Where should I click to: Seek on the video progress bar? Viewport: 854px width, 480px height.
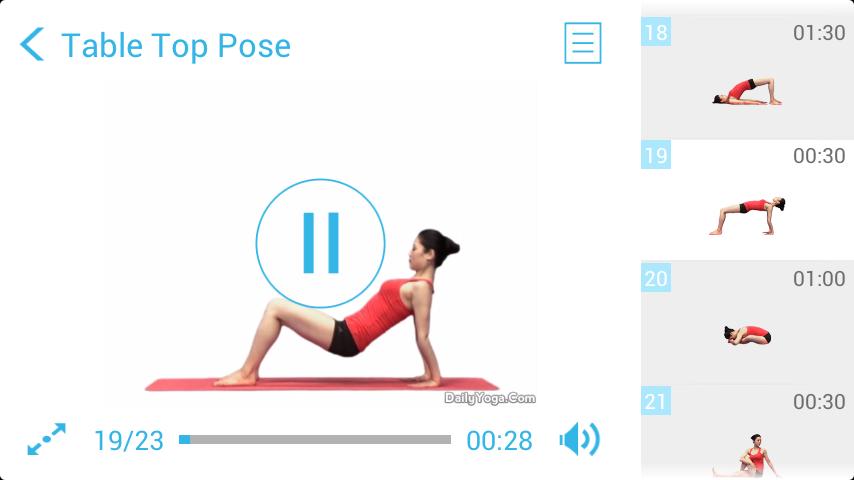point(315,440)
